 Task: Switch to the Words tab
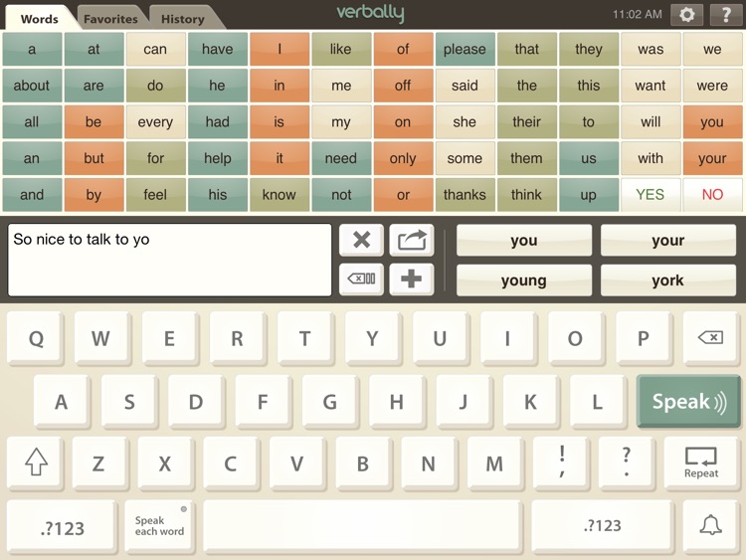point(40,19)
